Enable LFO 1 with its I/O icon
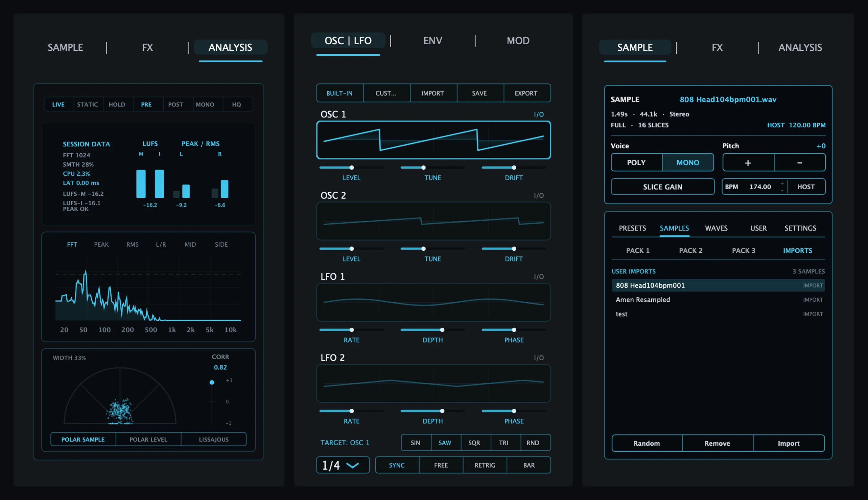Screen dimensions: 868x500 click(x=538, y=276)
